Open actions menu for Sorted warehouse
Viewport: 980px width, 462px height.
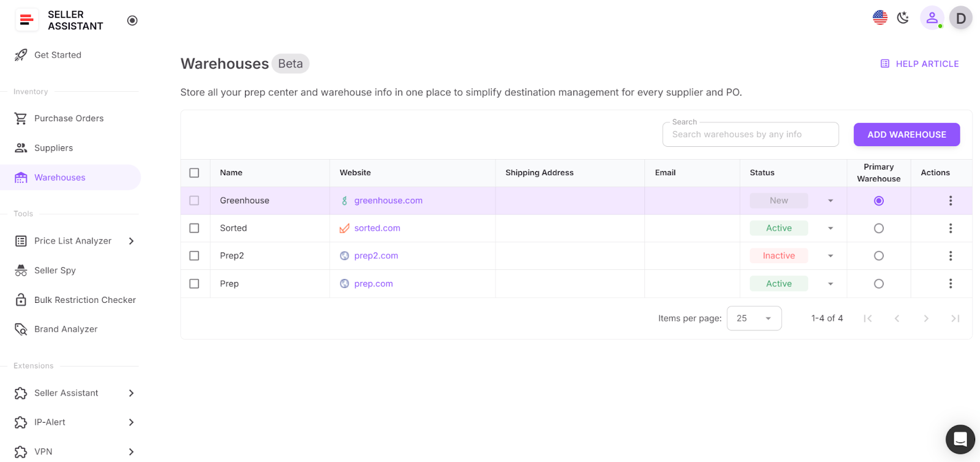950,228
